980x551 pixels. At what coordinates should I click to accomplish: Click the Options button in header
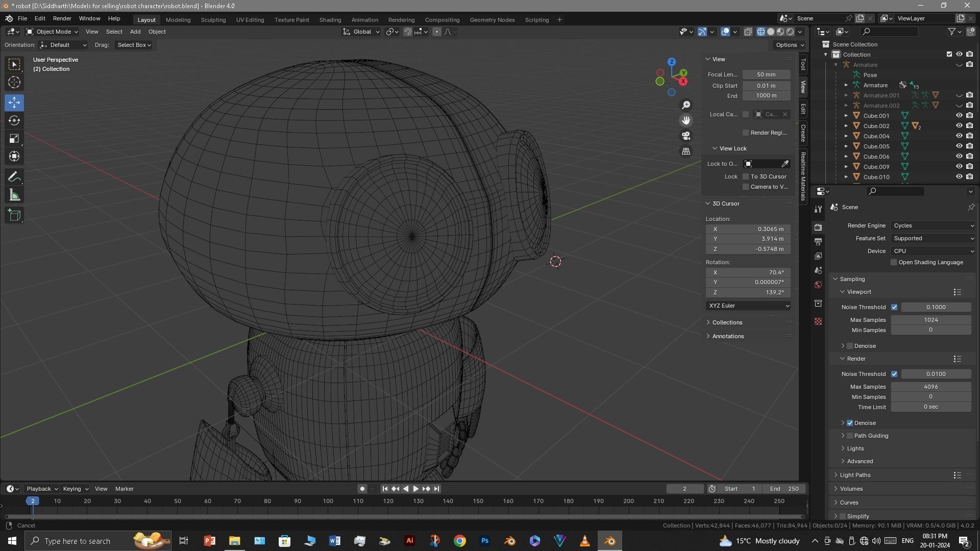(x=790, y=45)
